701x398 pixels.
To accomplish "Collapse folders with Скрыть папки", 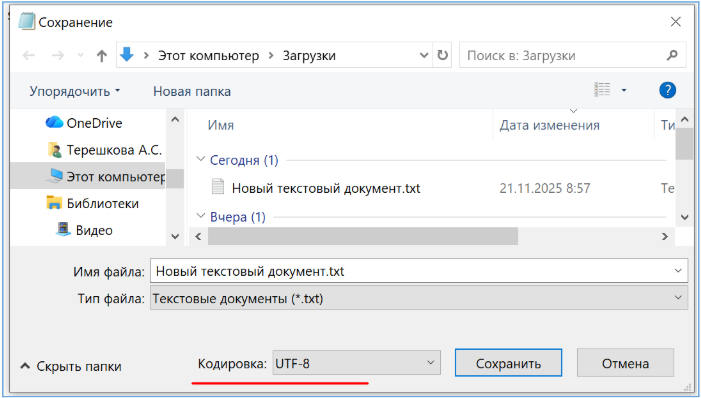I will (x=71, y=366).
